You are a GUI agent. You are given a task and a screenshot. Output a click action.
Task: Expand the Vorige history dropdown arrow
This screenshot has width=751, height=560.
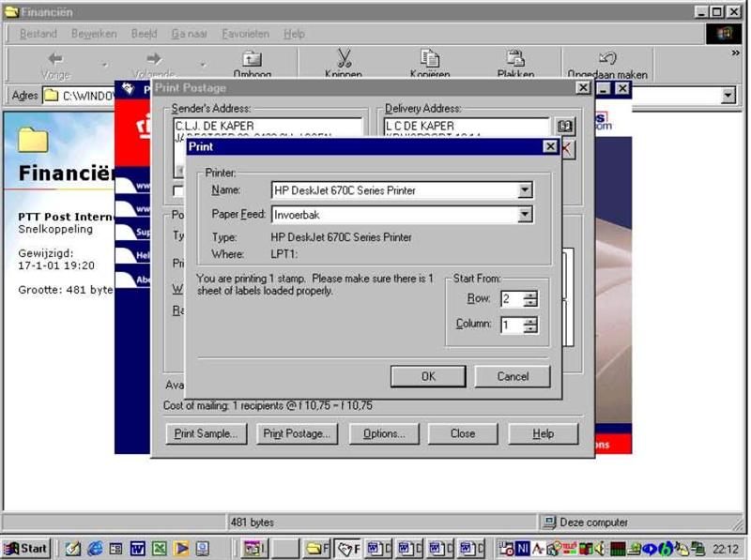coord(104,64)
